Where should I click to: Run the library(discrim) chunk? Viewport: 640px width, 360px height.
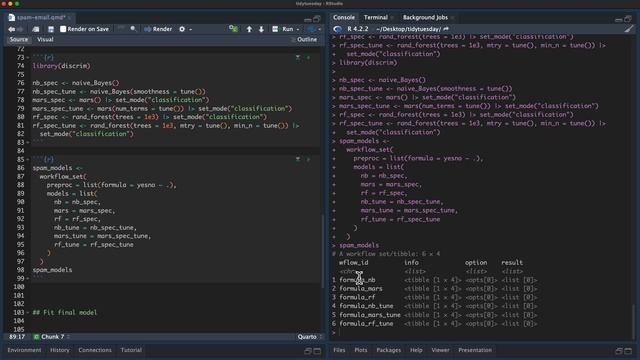click(308, 58)
